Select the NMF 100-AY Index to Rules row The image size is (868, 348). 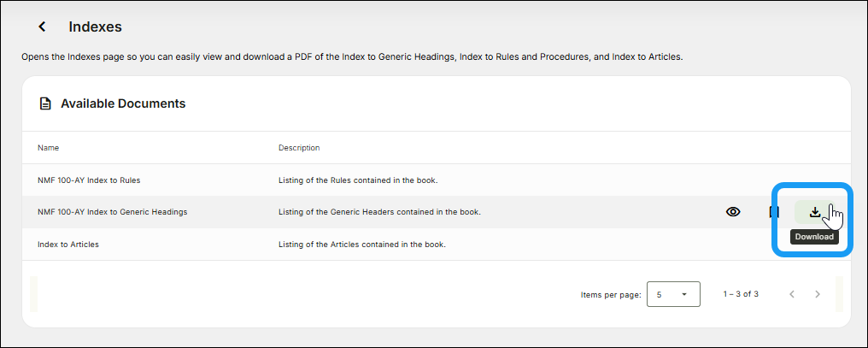89,180
